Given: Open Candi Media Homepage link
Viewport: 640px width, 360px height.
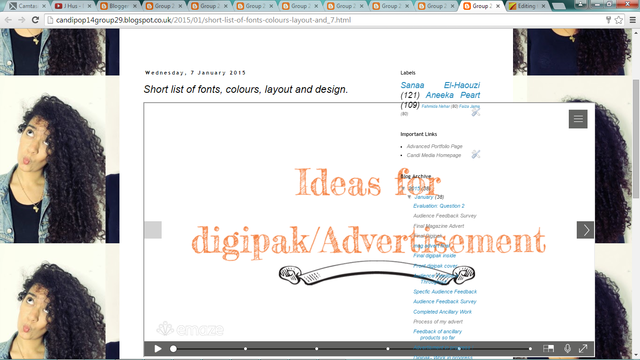Looking at the screenshot, I should [433, 155].
